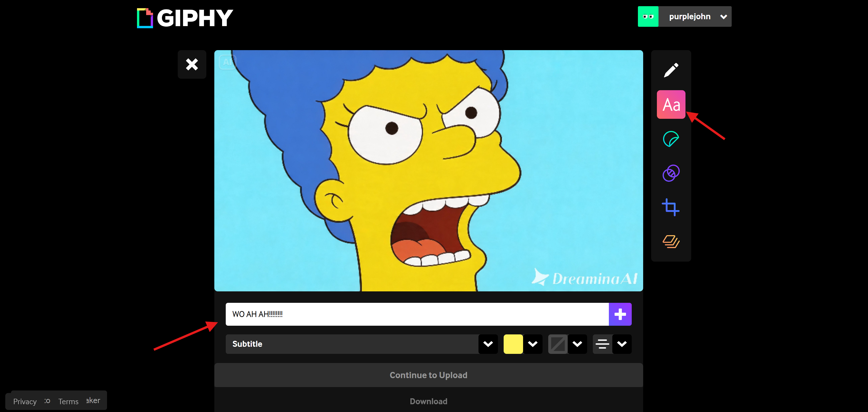The width and height of the screenshot is (868, 412).
Task: Select the crop tool
Action: [671, 207]
